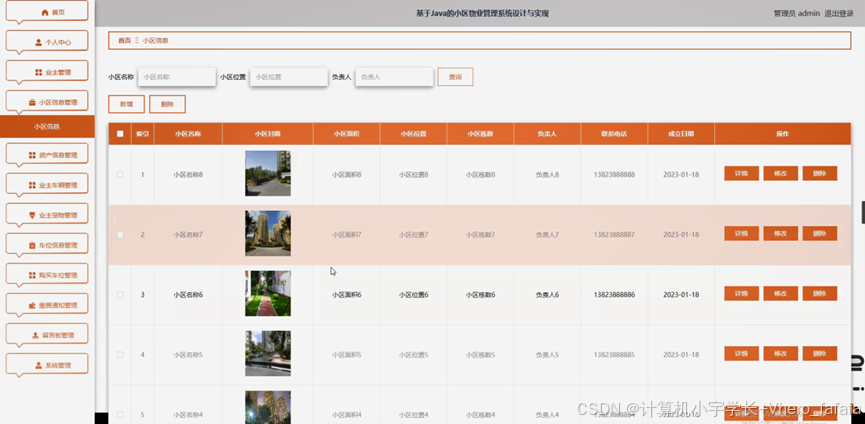Focus the 负责人 search input
The height and width of the screenshot is (424, 865).
point(394,77)
